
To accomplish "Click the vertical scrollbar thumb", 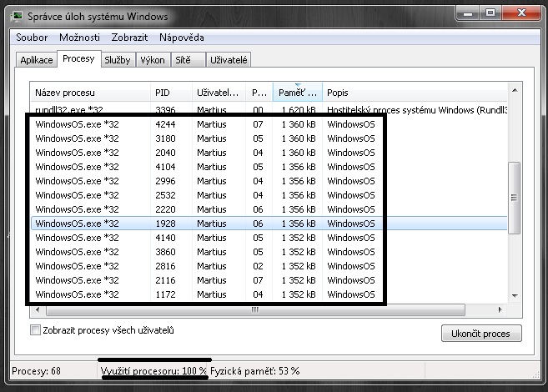I will pos(514,198).
